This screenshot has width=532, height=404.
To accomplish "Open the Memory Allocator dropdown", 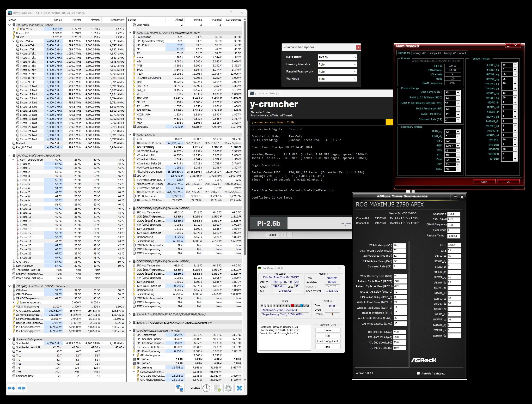I will click(x=337, y=64).
